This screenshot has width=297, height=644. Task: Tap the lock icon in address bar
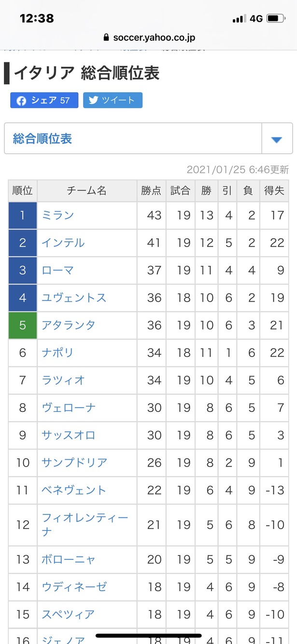(107, 37)
